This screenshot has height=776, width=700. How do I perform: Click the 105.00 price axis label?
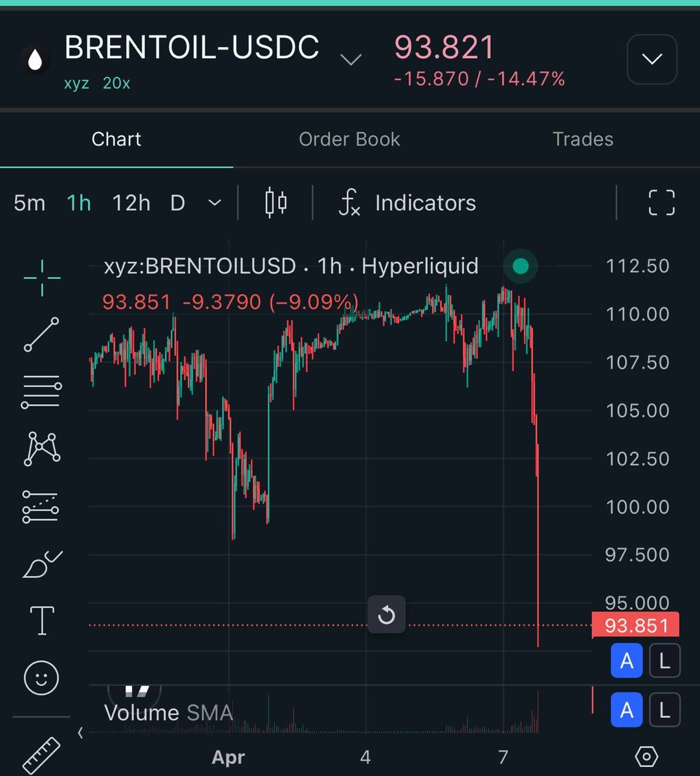[637, 410]
